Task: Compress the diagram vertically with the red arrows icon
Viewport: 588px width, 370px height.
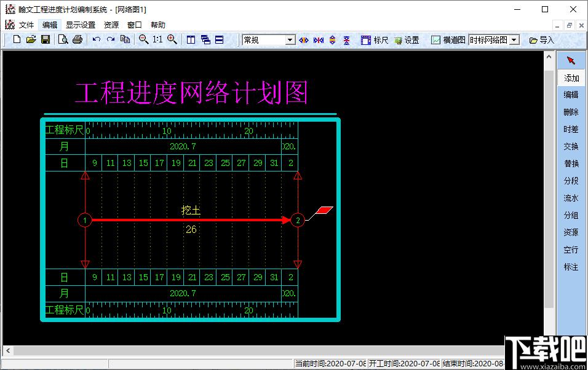Action: coord(346,40)
